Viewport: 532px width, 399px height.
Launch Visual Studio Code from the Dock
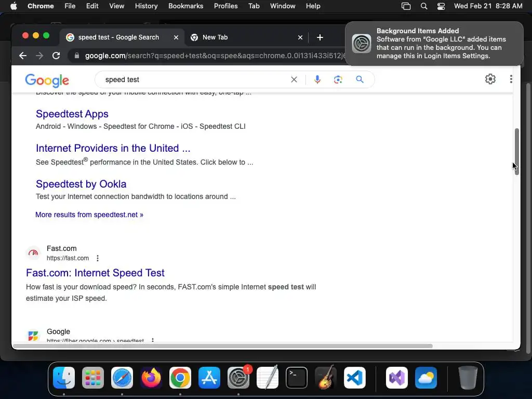point(355,378)
